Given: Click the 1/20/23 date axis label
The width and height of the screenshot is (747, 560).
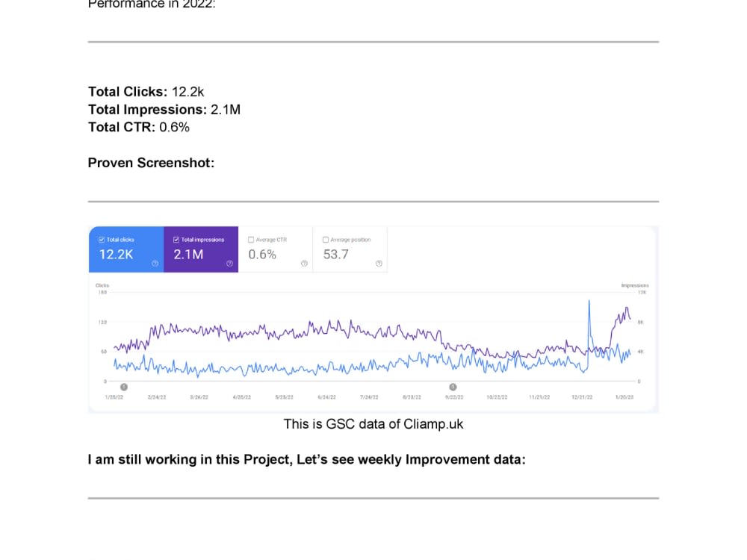Looking at the screenshot, I should tap(624, 397).
